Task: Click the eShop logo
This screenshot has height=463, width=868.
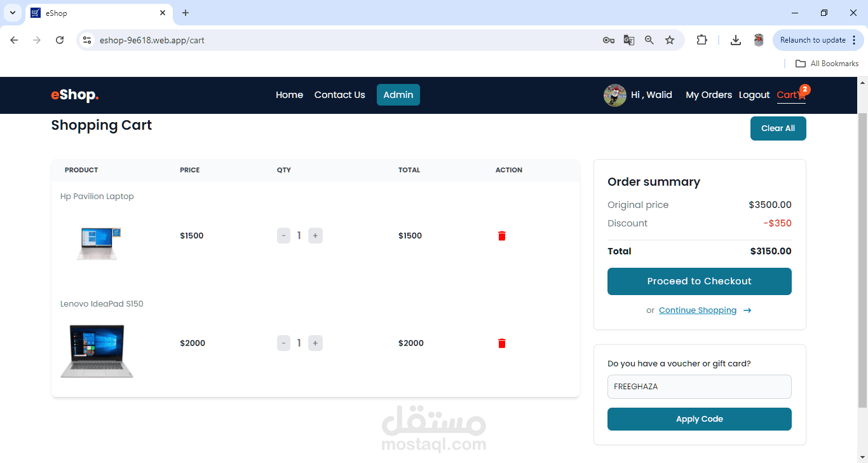Action: point(75,95)
